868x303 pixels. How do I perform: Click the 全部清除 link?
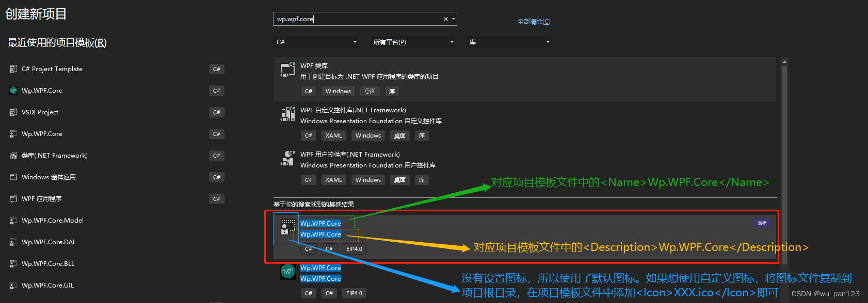coord(534,22)
